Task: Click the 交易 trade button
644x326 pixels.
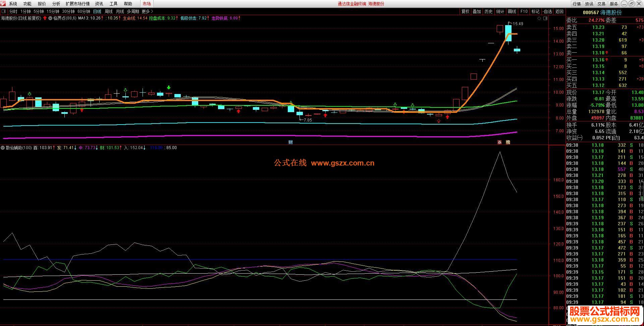Action: pyautogui.click(x=601, y=4)
